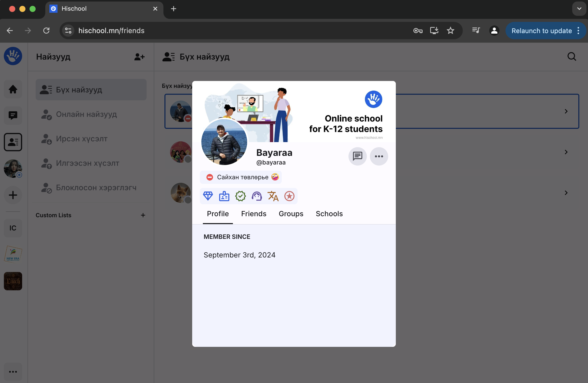Click the red star badge icon

tap(289, 196)
